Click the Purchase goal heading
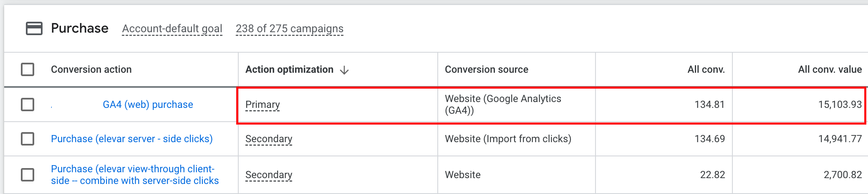Screen dimensions: 868x194 pos(80,28)
